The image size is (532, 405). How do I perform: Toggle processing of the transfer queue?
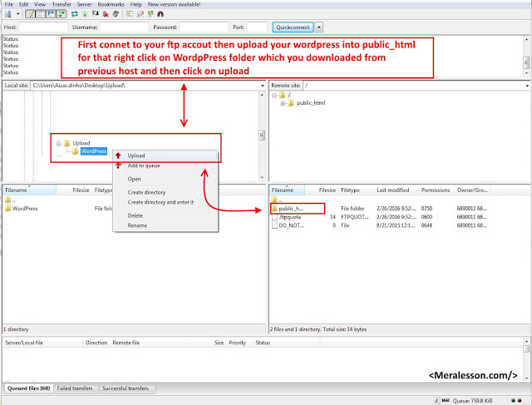click(85, 14)
